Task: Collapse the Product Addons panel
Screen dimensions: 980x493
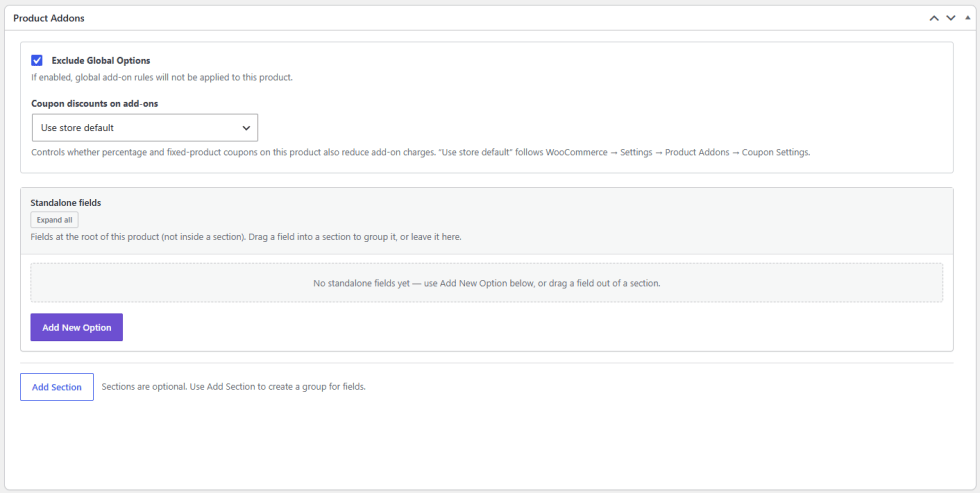Action: point(968,18)
